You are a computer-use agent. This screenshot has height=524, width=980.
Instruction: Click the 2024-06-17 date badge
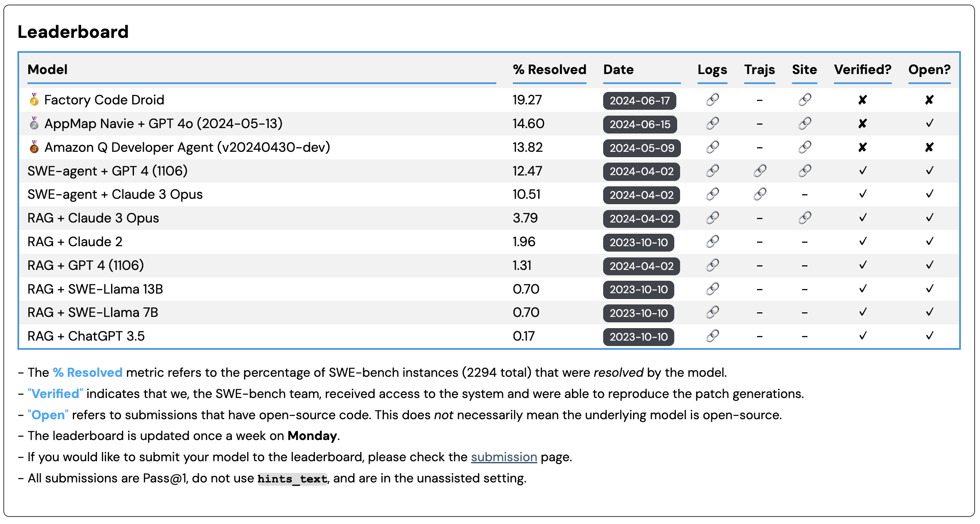pos(639,101)
